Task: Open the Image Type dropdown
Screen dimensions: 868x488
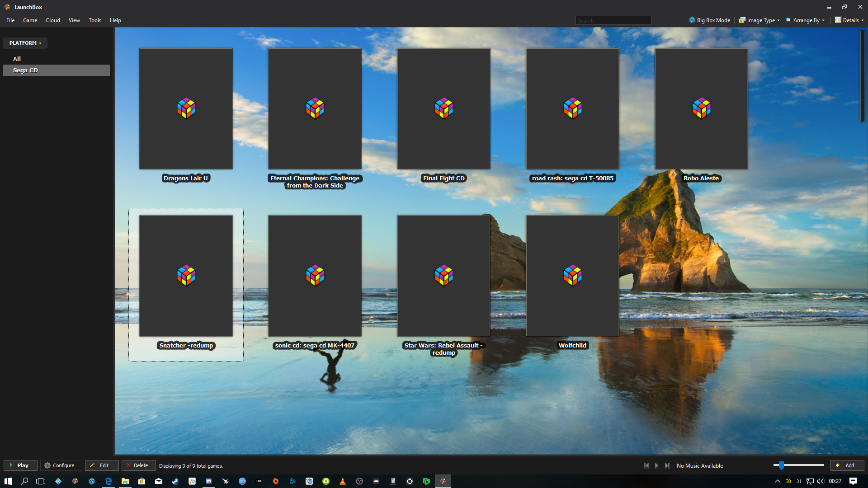Action: 759,20
